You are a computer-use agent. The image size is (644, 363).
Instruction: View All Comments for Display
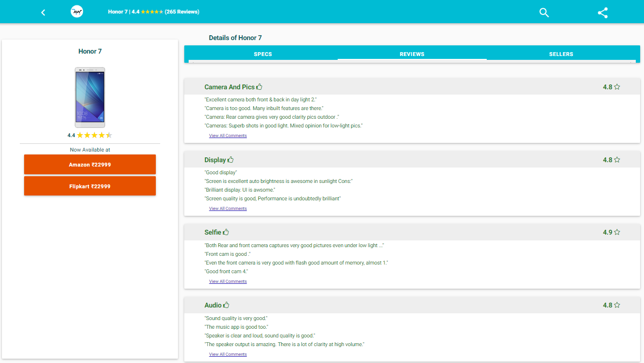point(228,209)
